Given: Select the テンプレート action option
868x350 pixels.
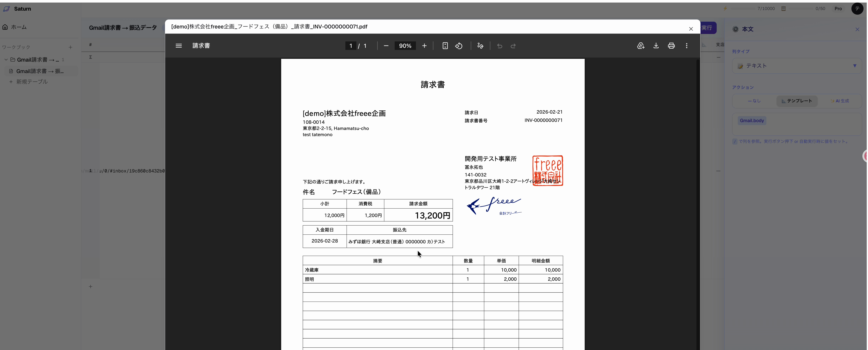Looking at the screenshot, I should point(797,101).
